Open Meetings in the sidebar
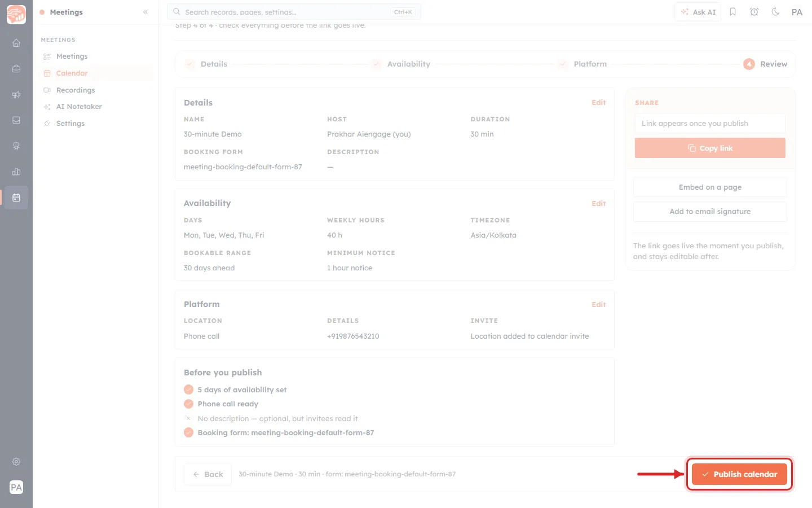 (x=96, y=56)
